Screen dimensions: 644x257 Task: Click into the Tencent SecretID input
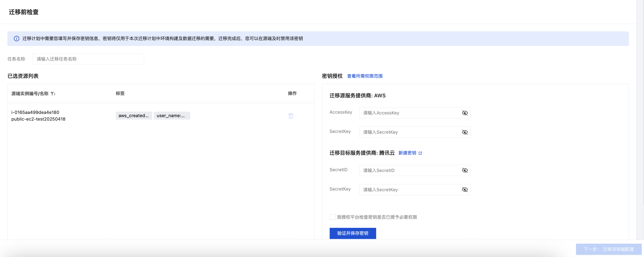409,170
